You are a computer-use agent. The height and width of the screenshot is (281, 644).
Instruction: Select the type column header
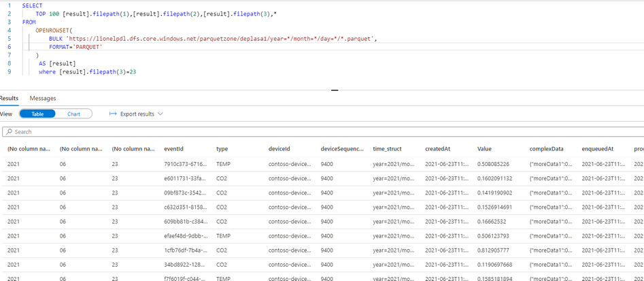click(x=222, y=149)
